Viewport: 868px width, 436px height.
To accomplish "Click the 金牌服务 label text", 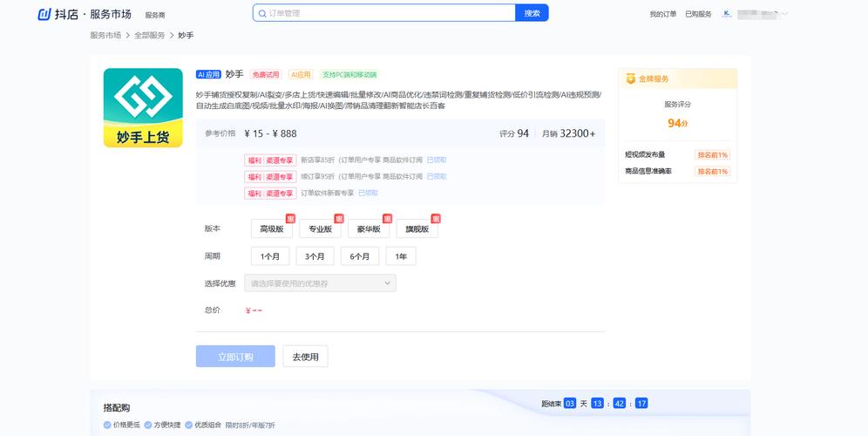I will 654,78.
